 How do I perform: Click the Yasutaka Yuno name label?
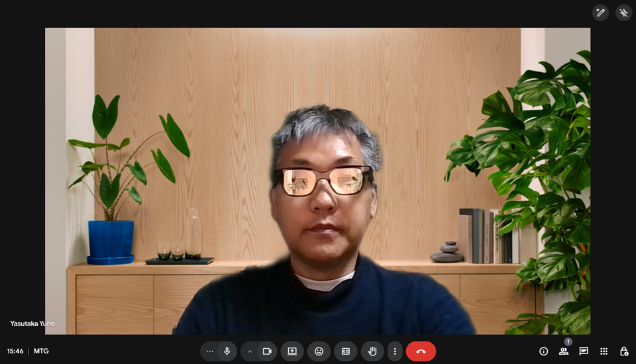pos(32,324)
